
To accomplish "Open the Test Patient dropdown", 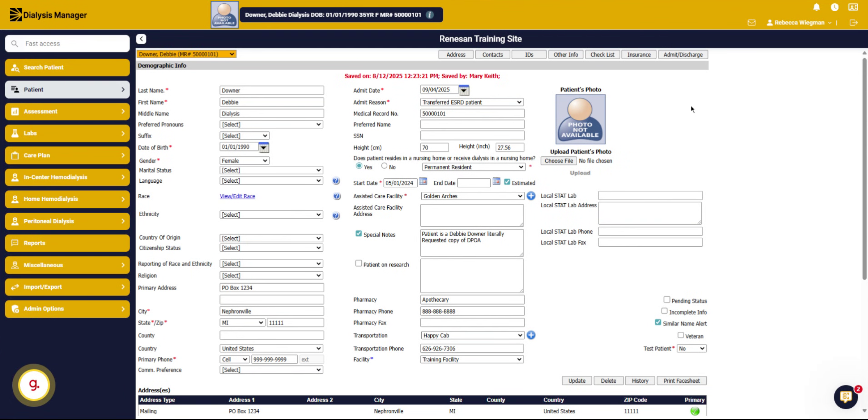I will [x=692, y=348].
